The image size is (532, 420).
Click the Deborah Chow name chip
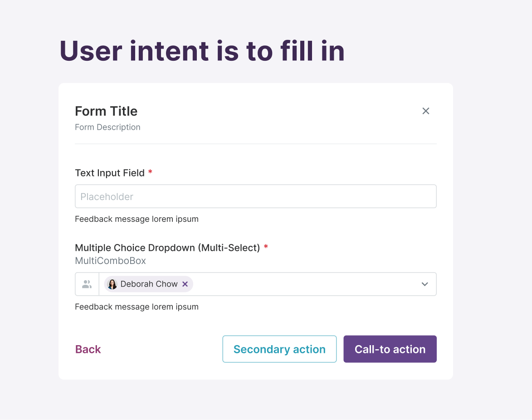[x=149, y=284]
